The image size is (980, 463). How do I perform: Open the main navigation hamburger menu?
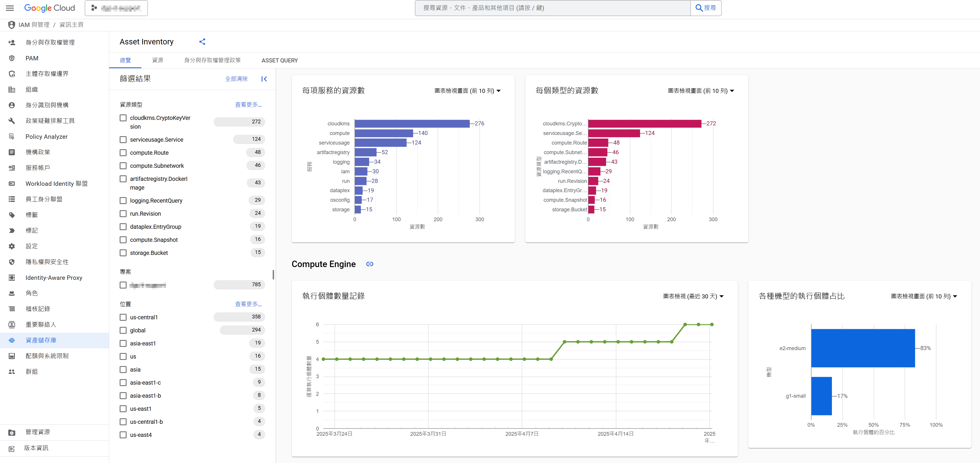pyautogui.click(x=10, y=8)
